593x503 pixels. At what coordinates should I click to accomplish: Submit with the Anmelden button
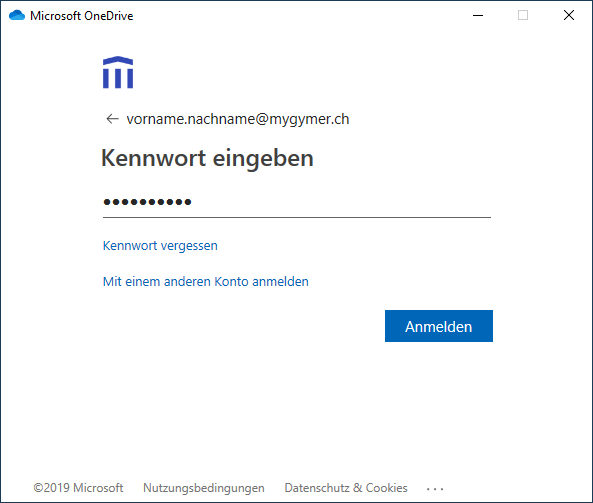coord(439,326)
